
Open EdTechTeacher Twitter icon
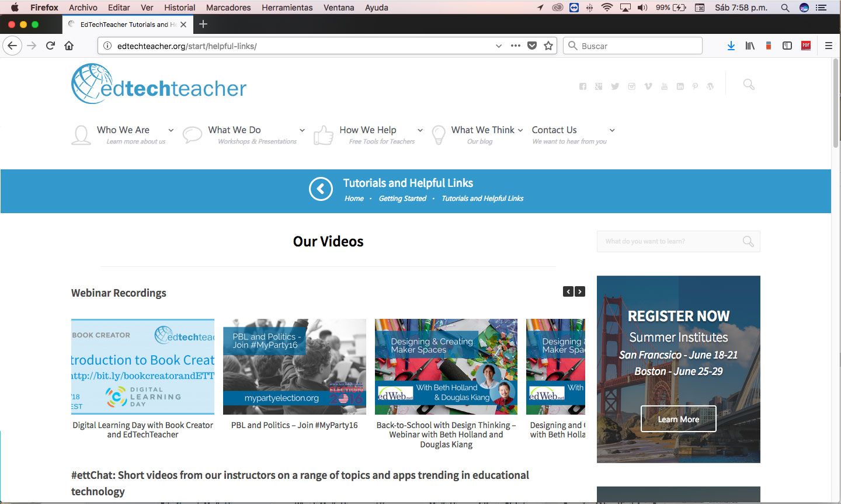[615, 86]
